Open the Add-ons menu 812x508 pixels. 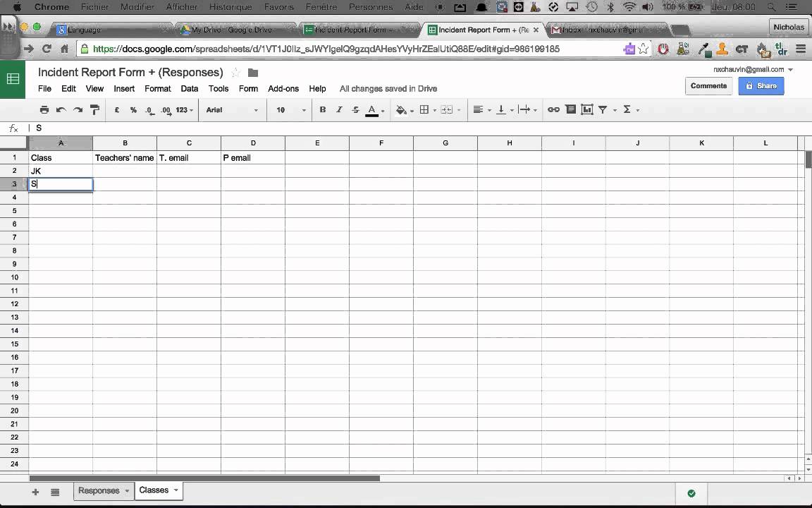pyautogui.click(x=283, y=89)
